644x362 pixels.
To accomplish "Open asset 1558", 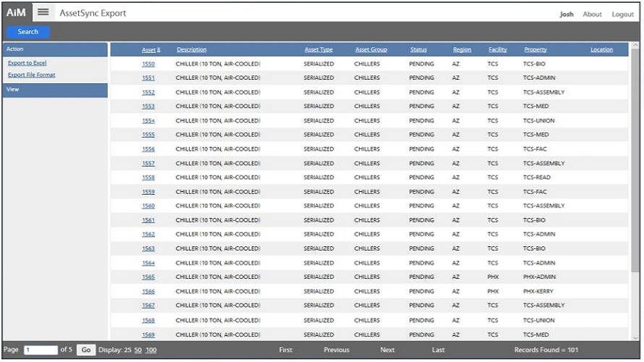I will pos(148,177).
